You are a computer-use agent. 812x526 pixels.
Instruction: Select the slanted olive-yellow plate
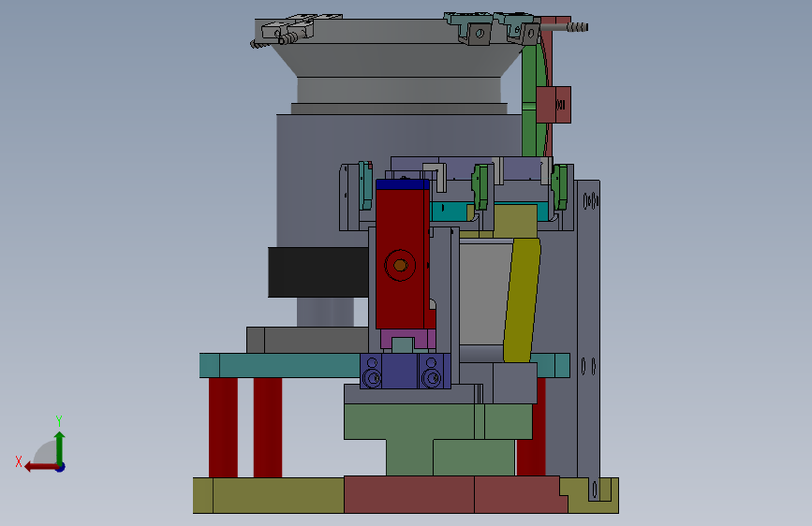coord(522,300)
